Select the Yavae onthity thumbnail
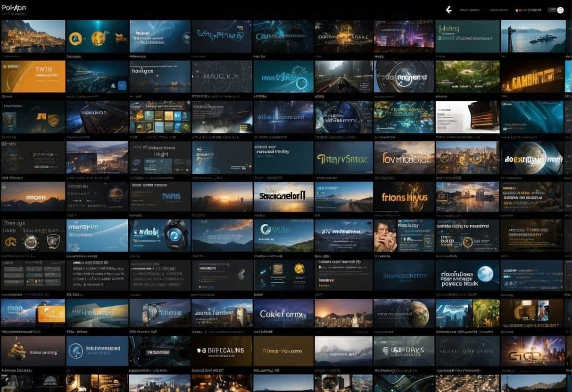The width and height of the screenshot is (572, 392). pos(33,351)
